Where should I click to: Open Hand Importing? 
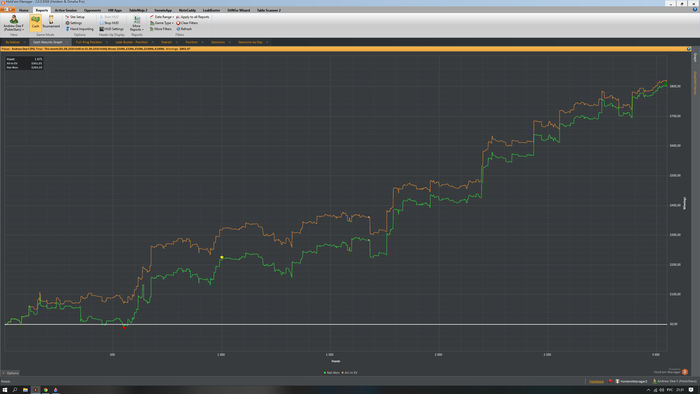tap(80, 29)
